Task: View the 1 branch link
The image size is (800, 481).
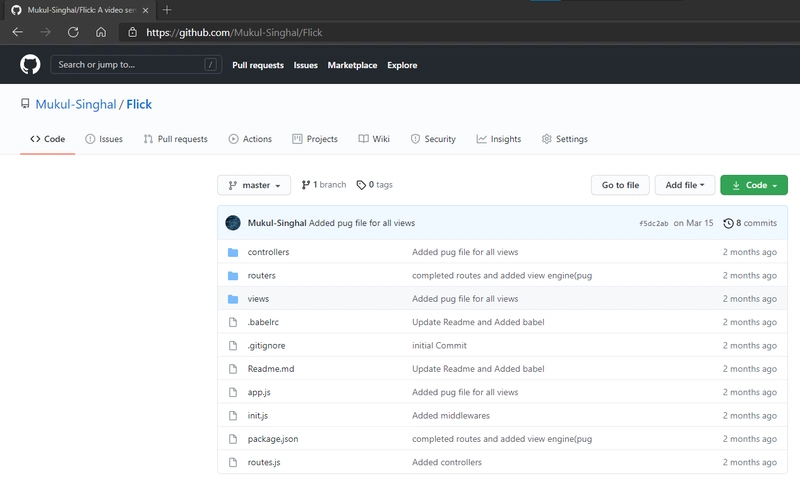Action: point(324,185)
